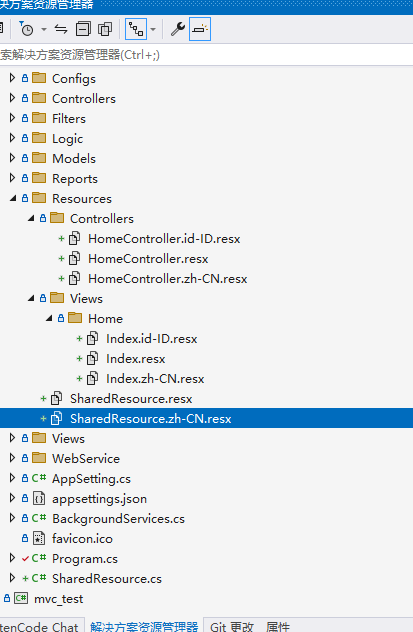The height and width of the screenshot is (632, 413).
Task: Select Index.zh-CN.resx file
Action: pos(155,378)
